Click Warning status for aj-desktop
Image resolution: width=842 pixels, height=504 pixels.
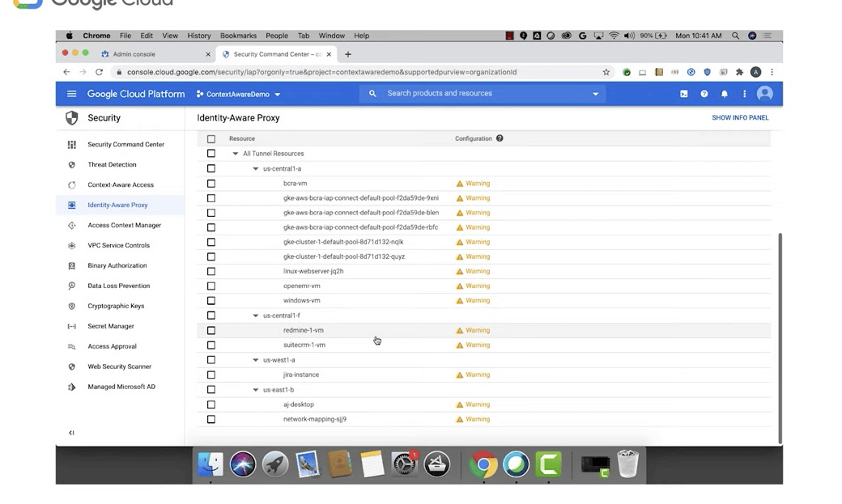pyautogui.click(x=473, y=404)
